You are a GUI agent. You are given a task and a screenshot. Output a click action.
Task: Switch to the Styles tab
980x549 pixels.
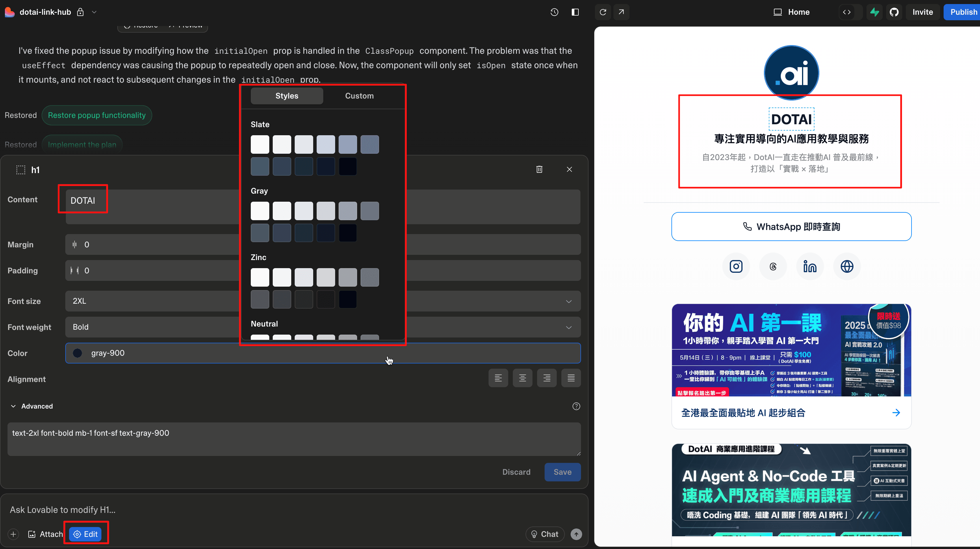point(287,96)
